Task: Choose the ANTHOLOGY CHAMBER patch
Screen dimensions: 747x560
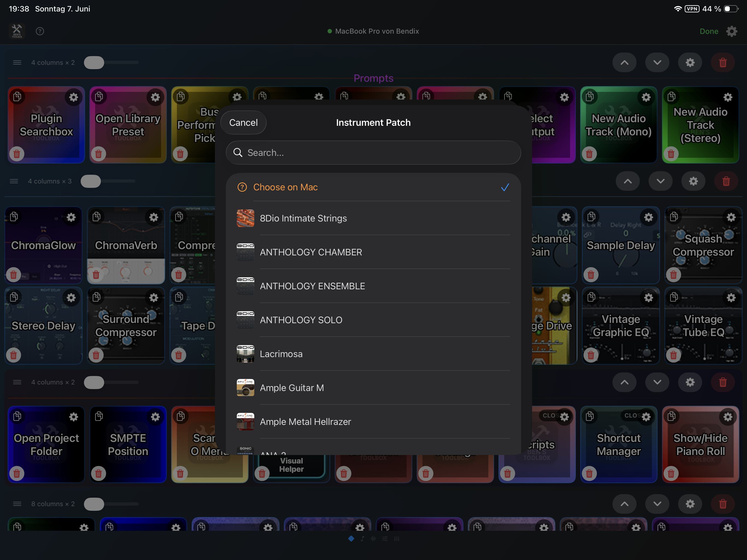Action: pyautogui.click(x=373, y=252)
